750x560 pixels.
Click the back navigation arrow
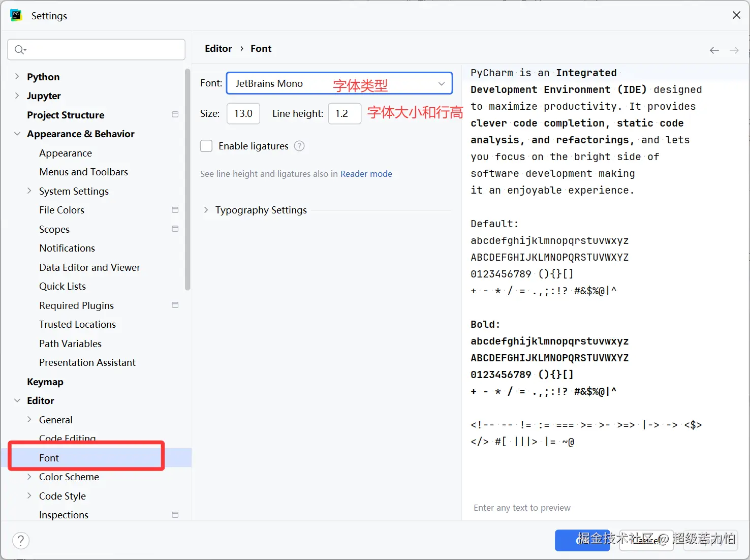pos(714,50)
